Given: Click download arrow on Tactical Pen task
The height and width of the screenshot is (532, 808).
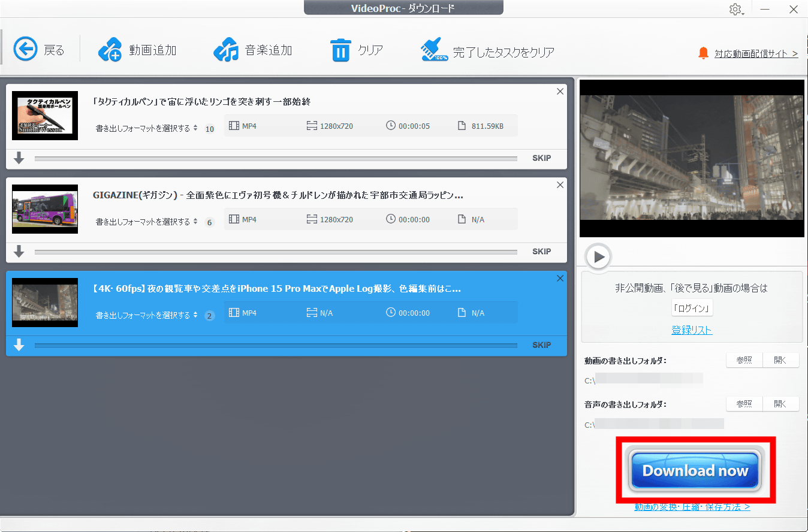Looking at the screenshot, I should (19, 158).
